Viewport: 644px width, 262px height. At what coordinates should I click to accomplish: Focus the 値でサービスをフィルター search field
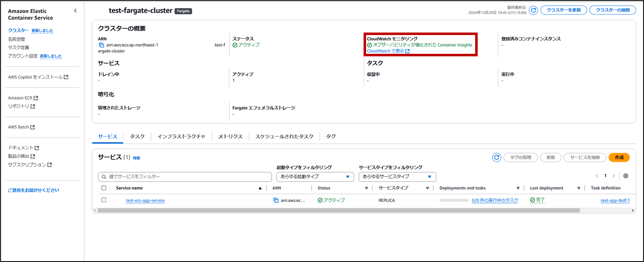pos(184,177)
